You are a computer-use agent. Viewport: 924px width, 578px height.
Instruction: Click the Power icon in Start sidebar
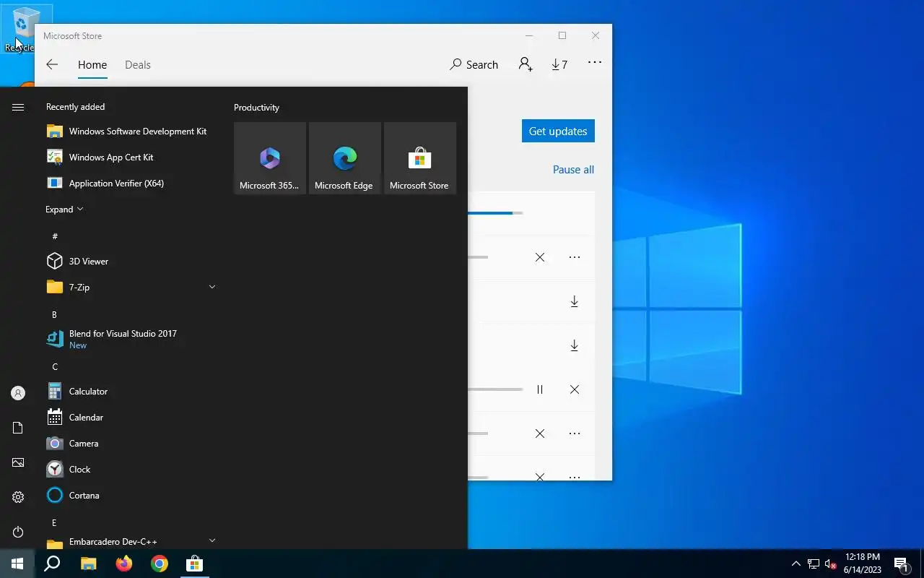tap(18, 532)
